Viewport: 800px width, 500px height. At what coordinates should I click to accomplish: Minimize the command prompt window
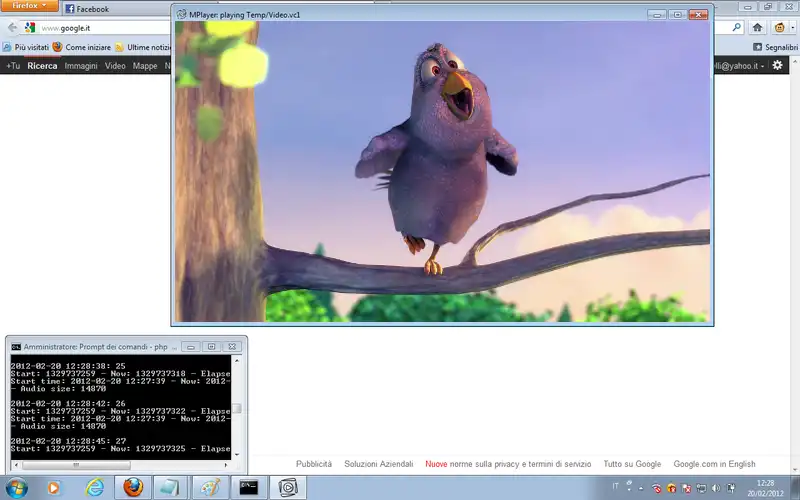pyautogui.click(x=191, y=347)
